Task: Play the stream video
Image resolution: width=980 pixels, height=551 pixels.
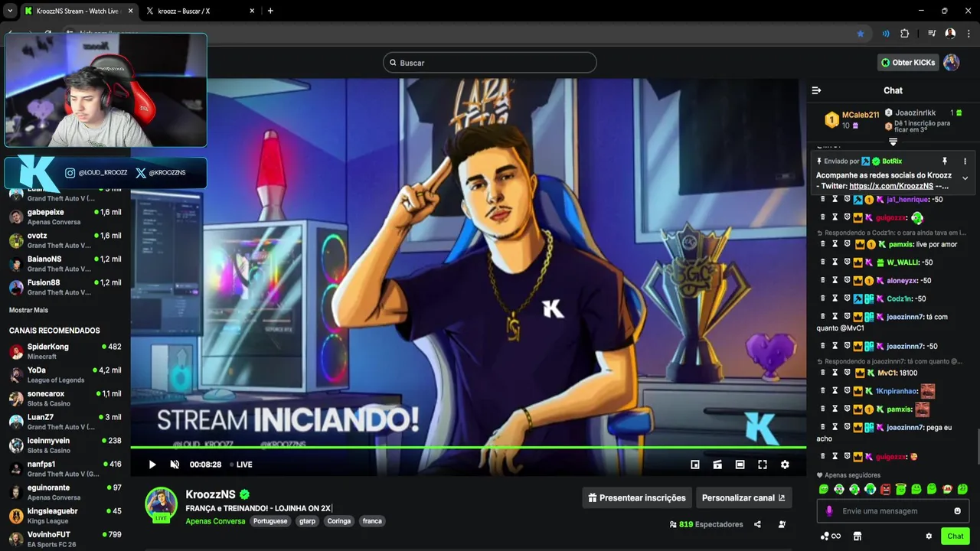Action: 152,465
